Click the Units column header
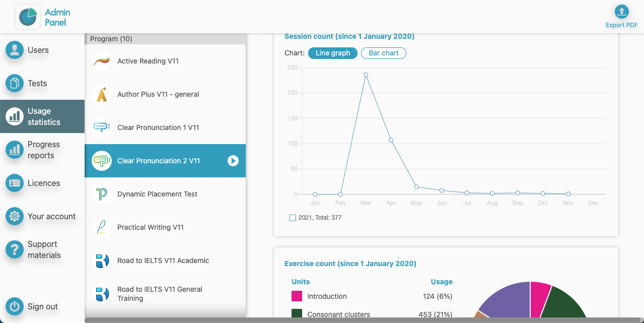 (301, 282)
